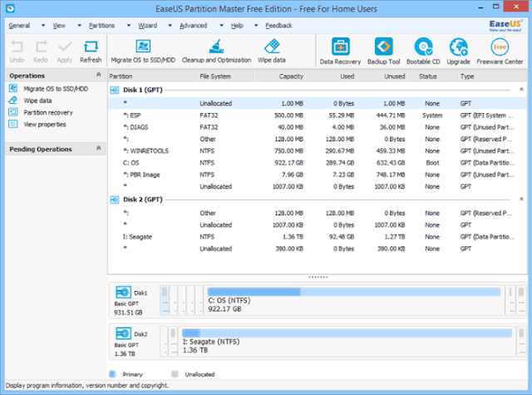
Task: Collapse the Pending Operations panel
Action: point(98,148)
